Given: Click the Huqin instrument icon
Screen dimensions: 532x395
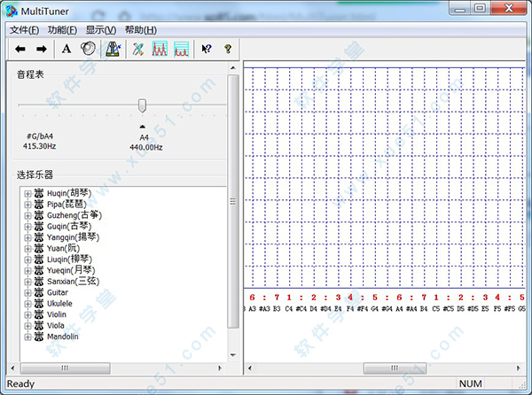Looking at the screenshot, I should 39,193.
